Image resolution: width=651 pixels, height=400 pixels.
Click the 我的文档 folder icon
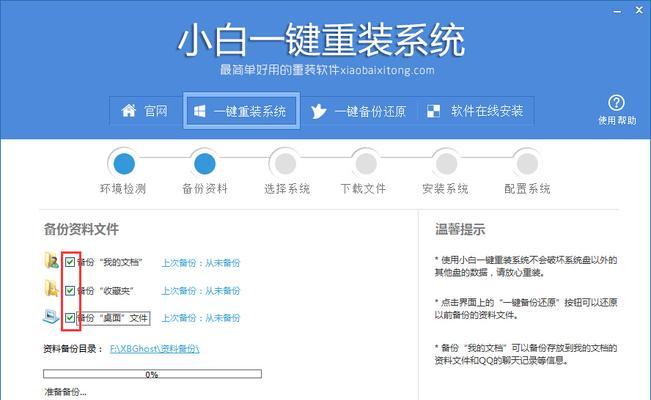point(51,260)
